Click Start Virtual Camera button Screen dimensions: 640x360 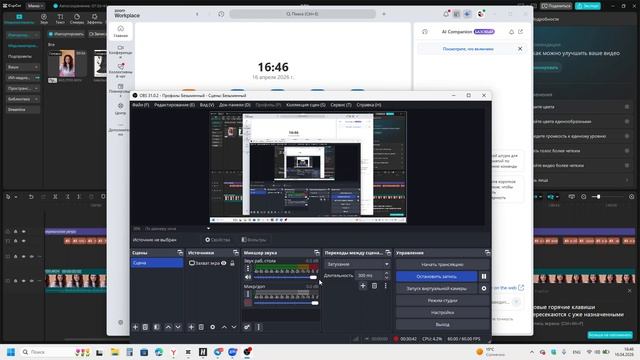click(x=436, y=288)
